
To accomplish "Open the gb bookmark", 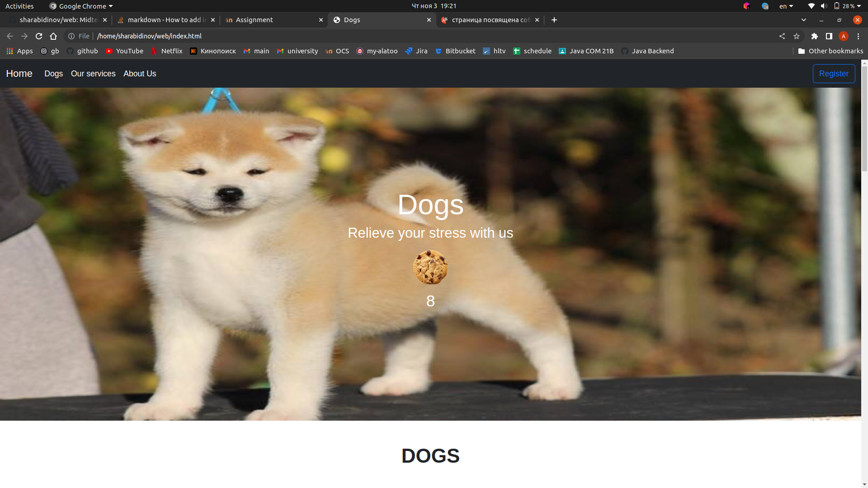I will [50, 51].
